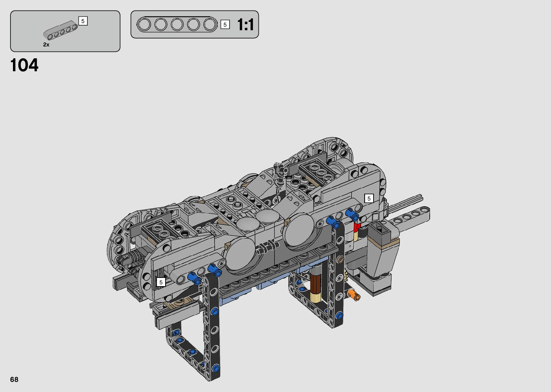Screen dimensions: 551x392
Task: Click the page number 68
Action: 14,379
